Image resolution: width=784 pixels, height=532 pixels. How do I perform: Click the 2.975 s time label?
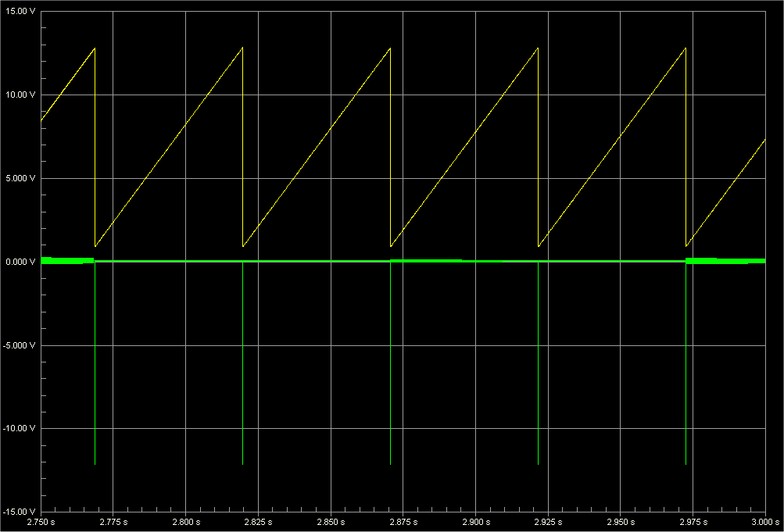tap(693, 522)
